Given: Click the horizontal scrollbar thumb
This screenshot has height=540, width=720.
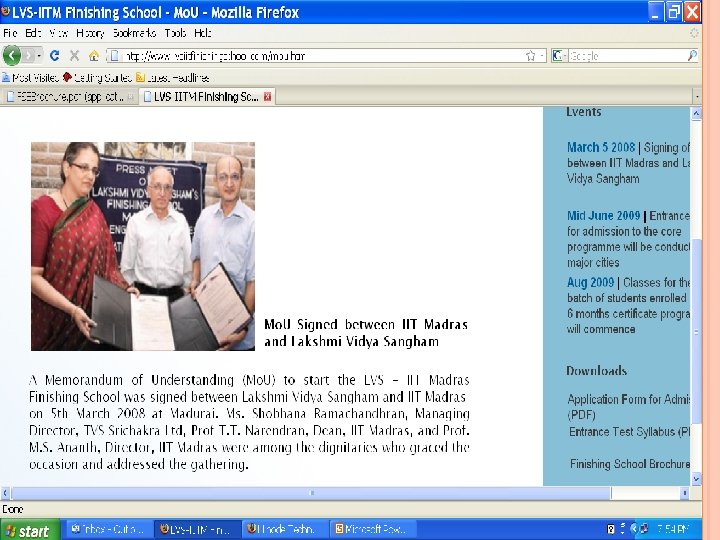Looking at the screenshot, I should click(311, 493).
